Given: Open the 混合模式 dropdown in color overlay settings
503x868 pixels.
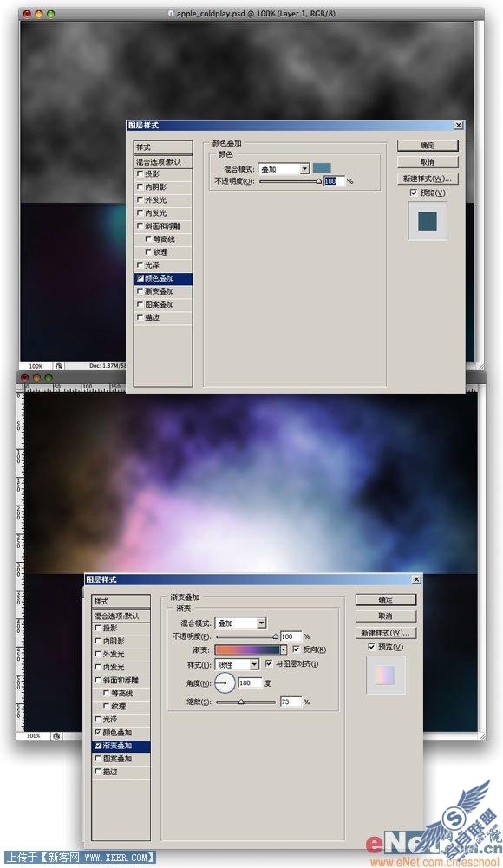Looking at the screenshot, I should 284,169.
